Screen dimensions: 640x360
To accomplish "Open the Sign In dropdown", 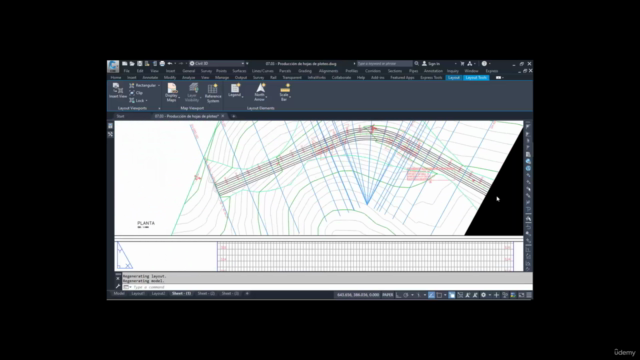I will 439,64.
